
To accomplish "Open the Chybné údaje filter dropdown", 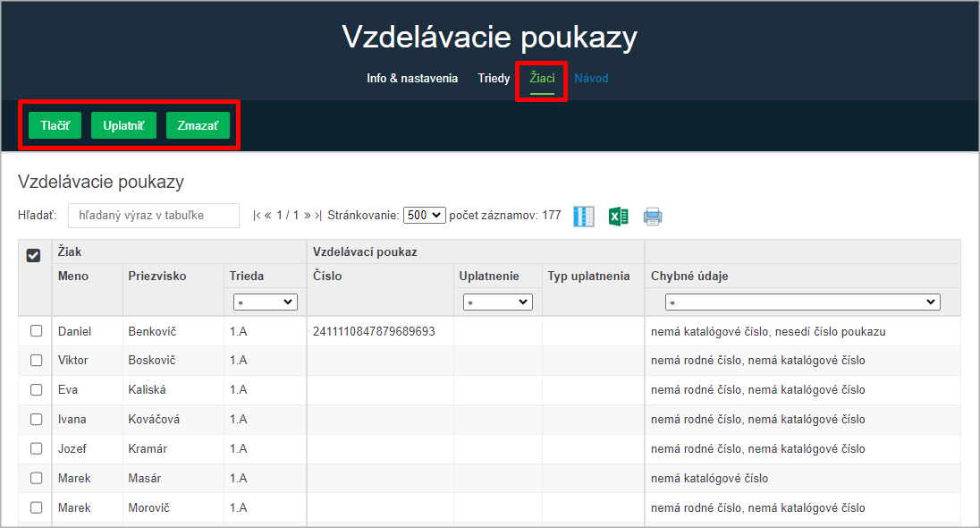I will point(802,302).
